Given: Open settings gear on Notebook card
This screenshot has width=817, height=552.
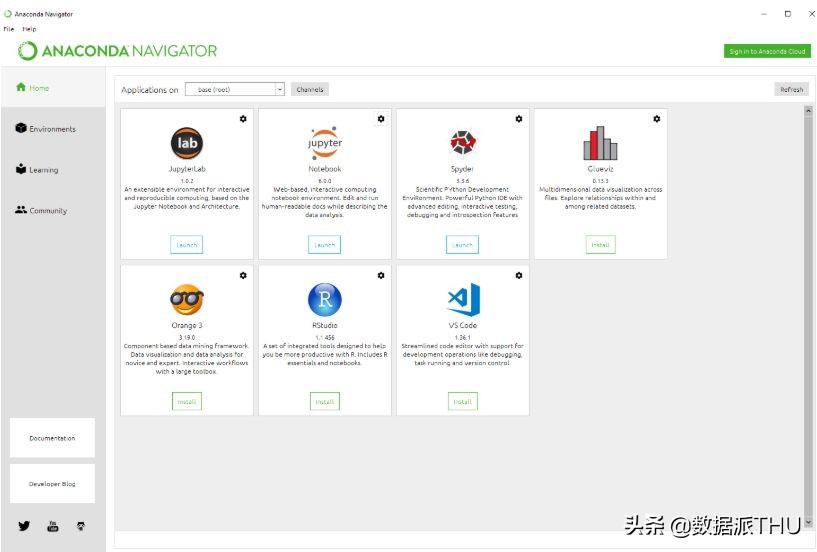Looking at the screenshot, I should point(381,119).
